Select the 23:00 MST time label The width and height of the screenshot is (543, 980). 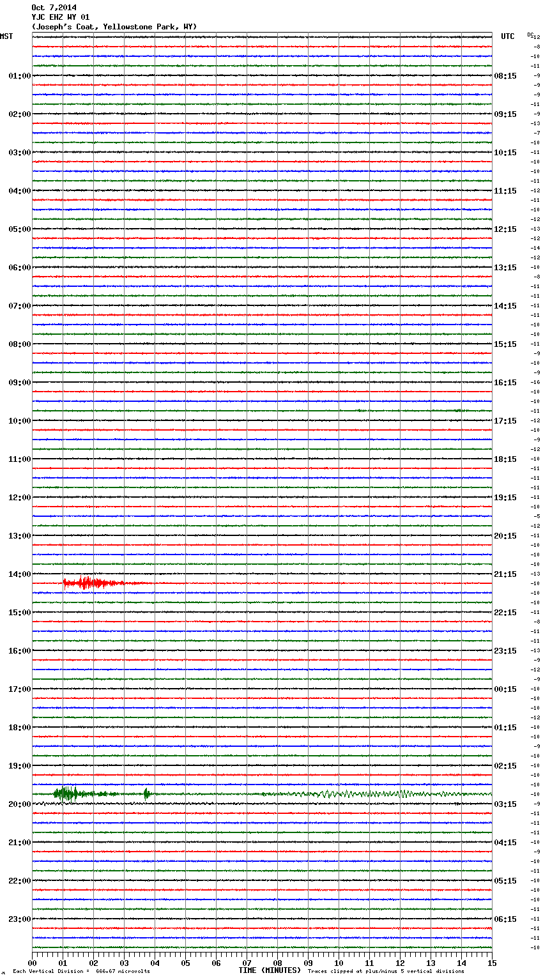[20, 919]
